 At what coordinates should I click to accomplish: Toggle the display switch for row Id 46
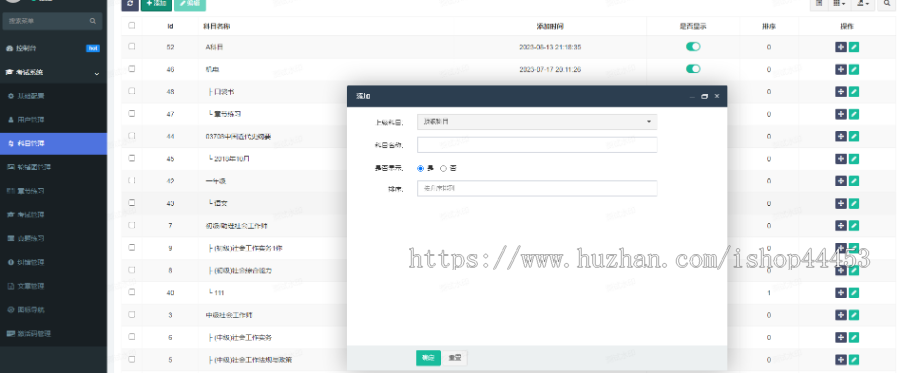click(693, 69)
